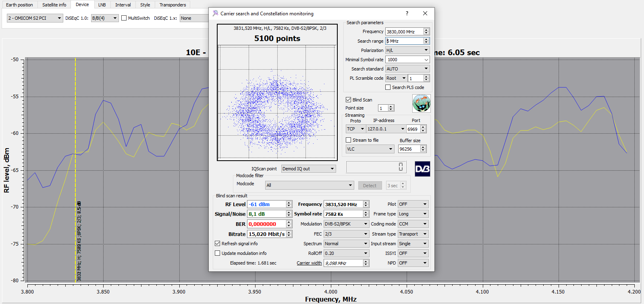Screen dimensions: 644x304
Task: Click the result Frequency 3831,520 MHz stepper
Action: pyautogui.click(x=366, y=204)
